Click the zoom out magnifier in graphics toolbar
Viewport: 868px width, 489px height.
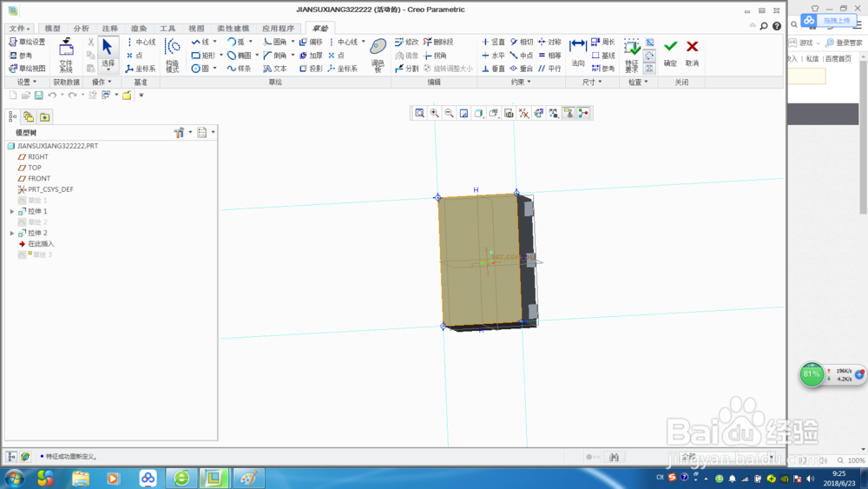coord(450,114)
